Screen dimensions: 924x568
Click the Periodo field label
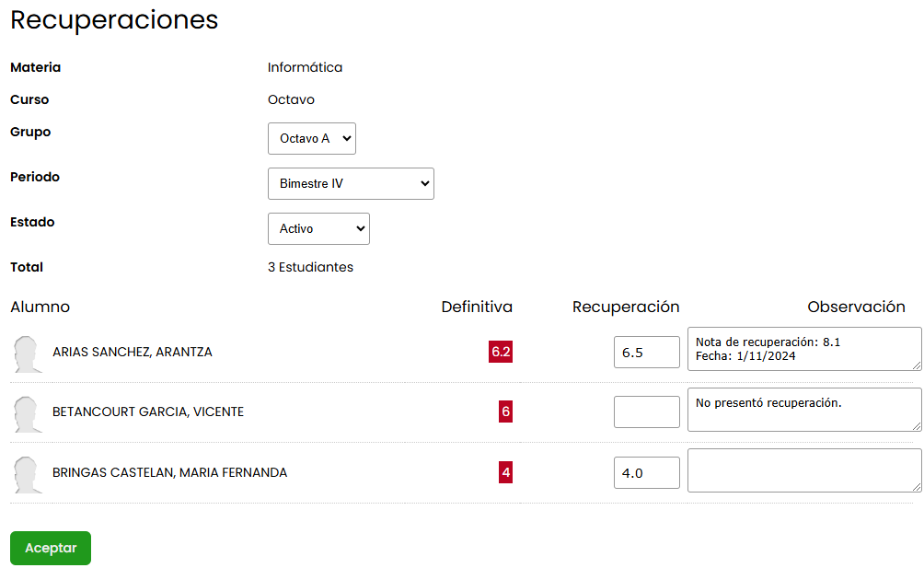pyautogui.click(x=35, y=177)
